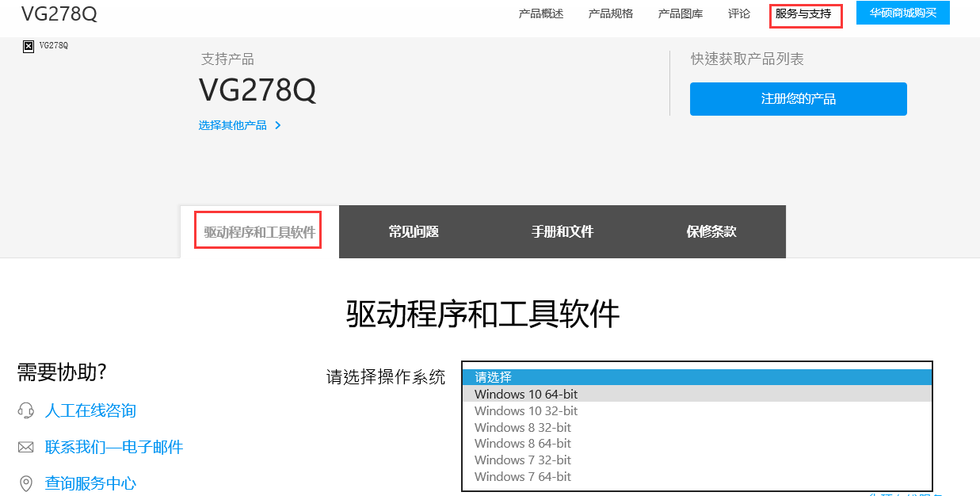Open the 评论 navigation item
This screenshot has height=496, width=980.
pyautogui.click(x=739, y=13)
